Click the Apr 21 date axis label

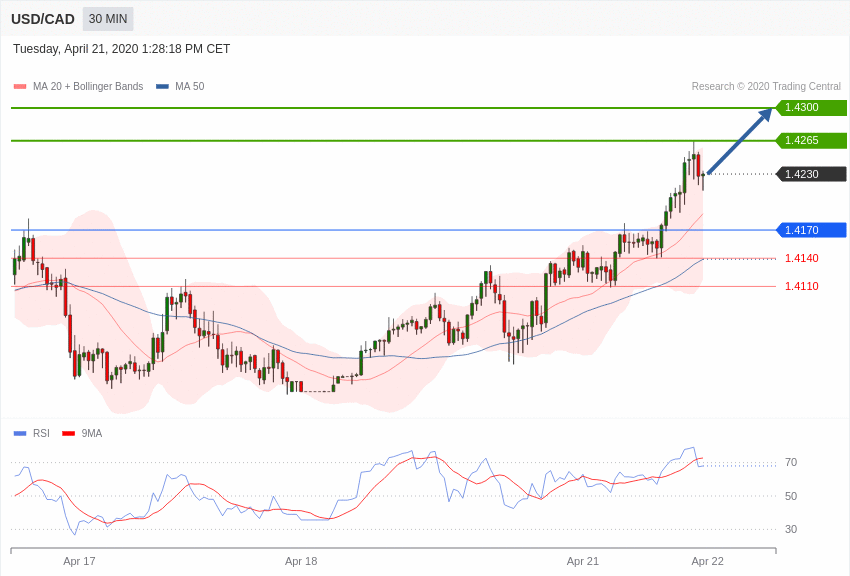click(583, 561)
